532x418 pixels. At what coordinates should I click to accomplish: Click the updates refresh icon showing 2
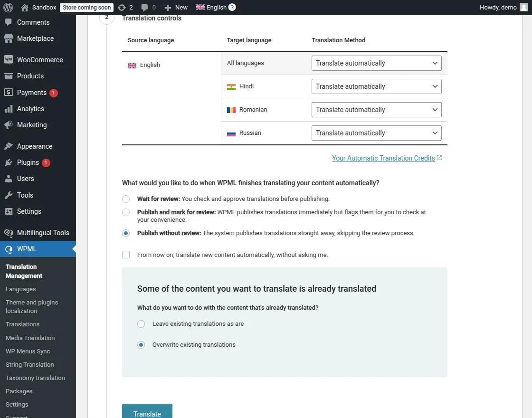pyautogui.click(x=123, y=7)
